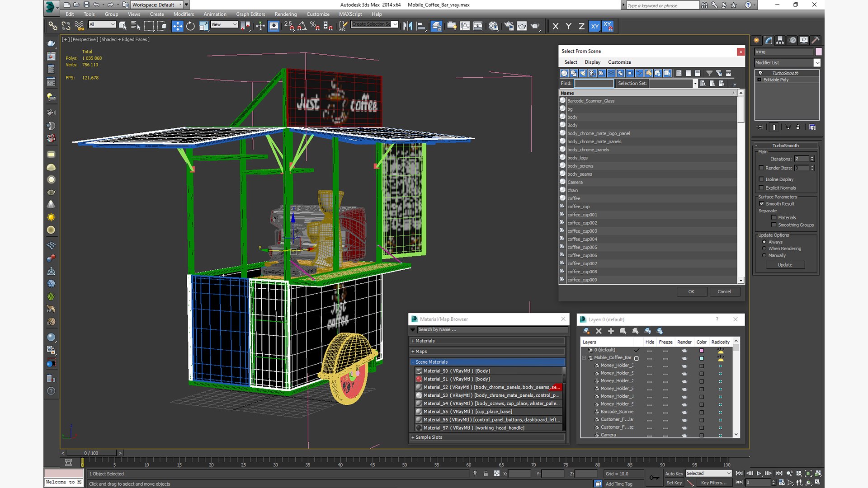The width and height of the screenshot is (868, 488).
Task: Toggle the Isoline Display checkbox
Action: point(761,179)
